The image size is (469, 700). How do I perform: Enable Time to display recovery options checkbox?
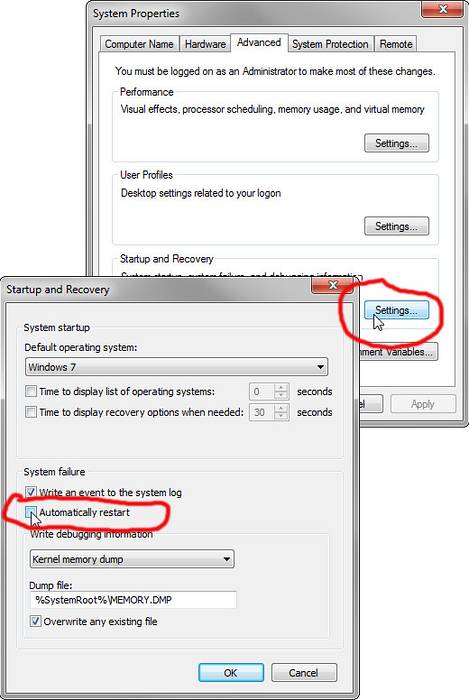coord(31,412)
